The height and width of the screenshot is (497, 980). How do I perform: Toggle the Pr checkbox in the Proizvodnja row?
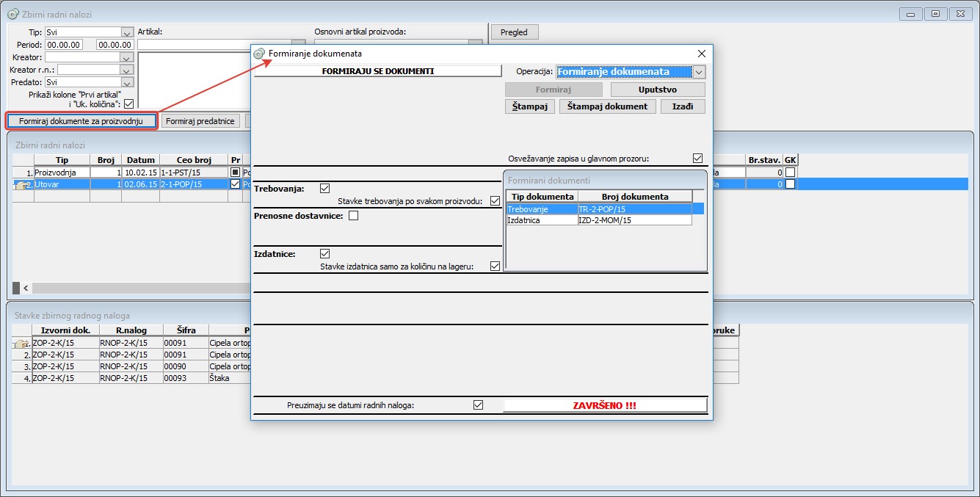236,173
